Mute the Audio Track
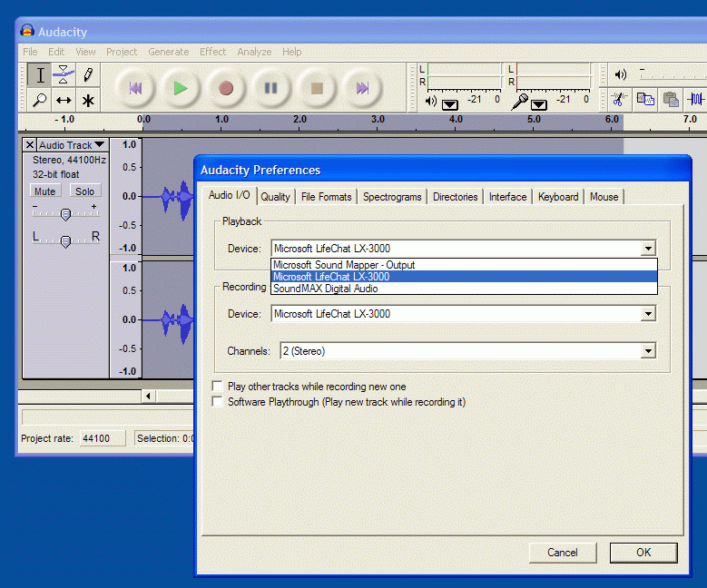707x588 pixels. (45, 191)
